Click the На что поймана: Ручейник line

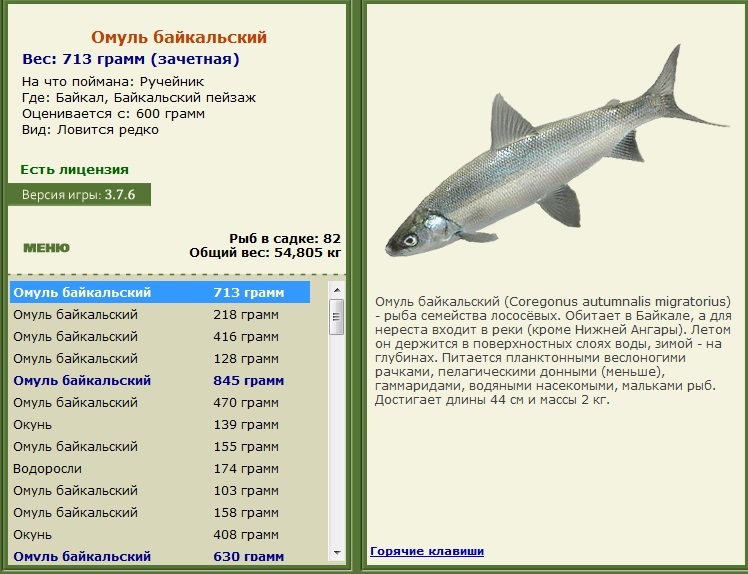[113, 82]
